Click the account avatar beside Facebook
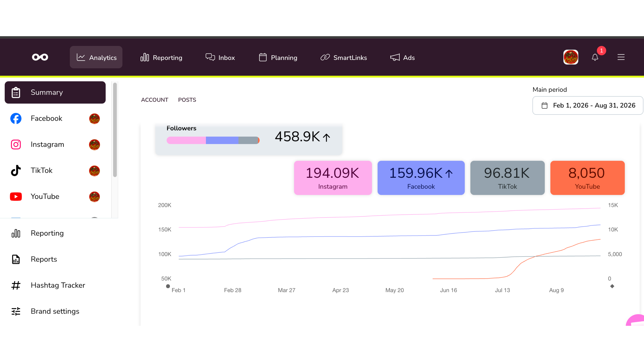 coord(95,119)
